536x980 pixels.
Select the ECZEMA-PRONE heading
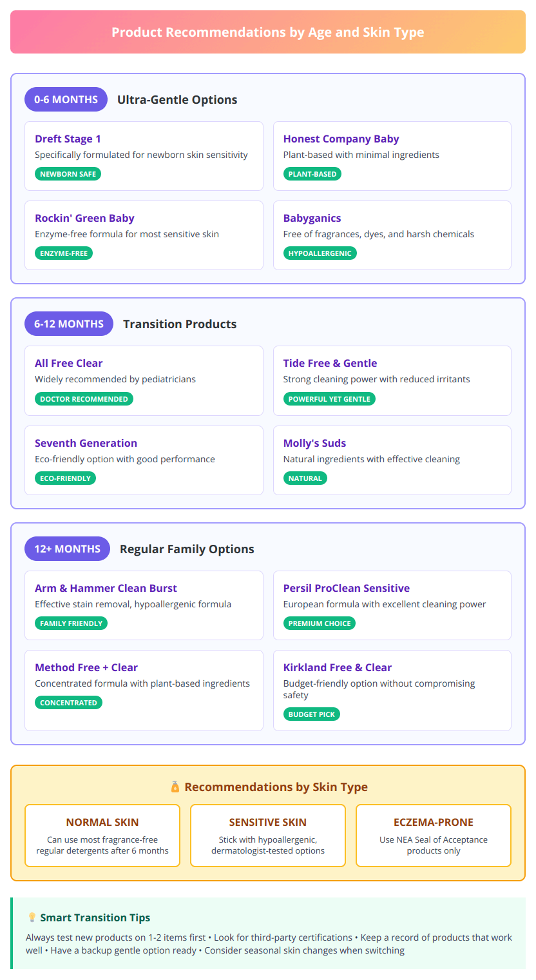click(x=434, y=822)
